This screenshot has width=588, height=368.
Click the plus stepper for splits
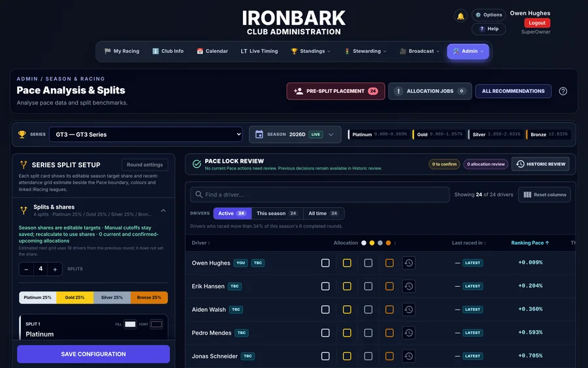55,269
